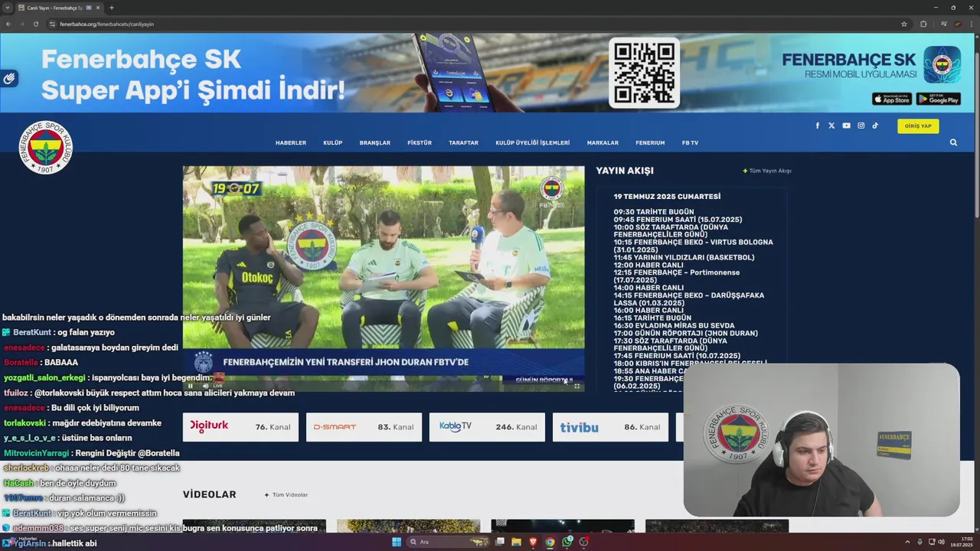Download from the App Store badge

point(892,99)
